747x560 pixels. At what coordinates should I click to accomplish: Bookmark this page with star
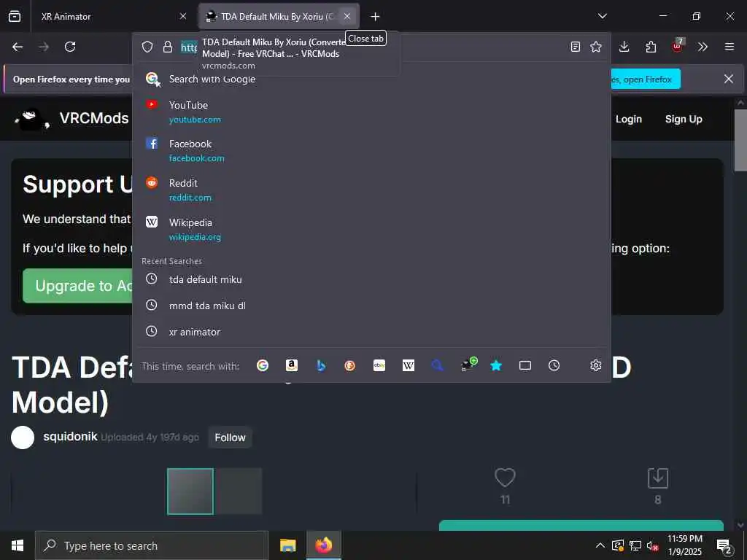coord(596,47)
